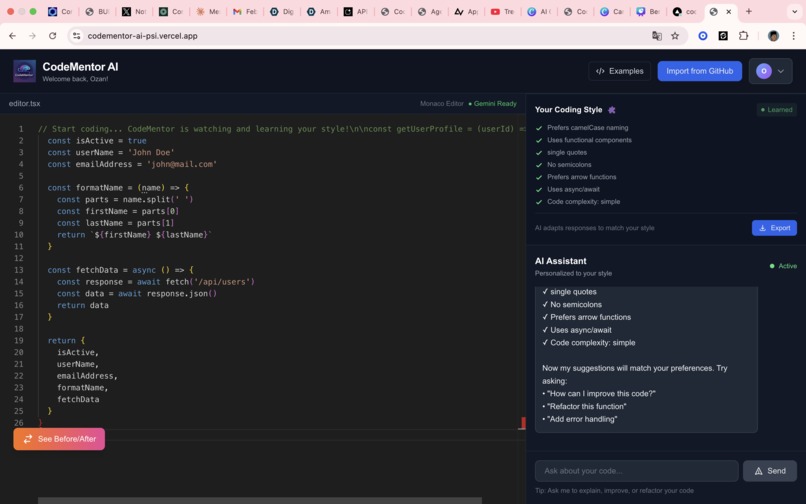Click the suggestion "Add error handling"

coord(580,419)
